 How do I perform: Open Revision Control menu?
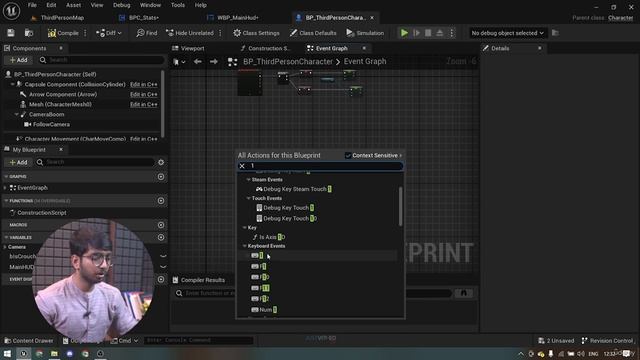(x=607, y=340)
